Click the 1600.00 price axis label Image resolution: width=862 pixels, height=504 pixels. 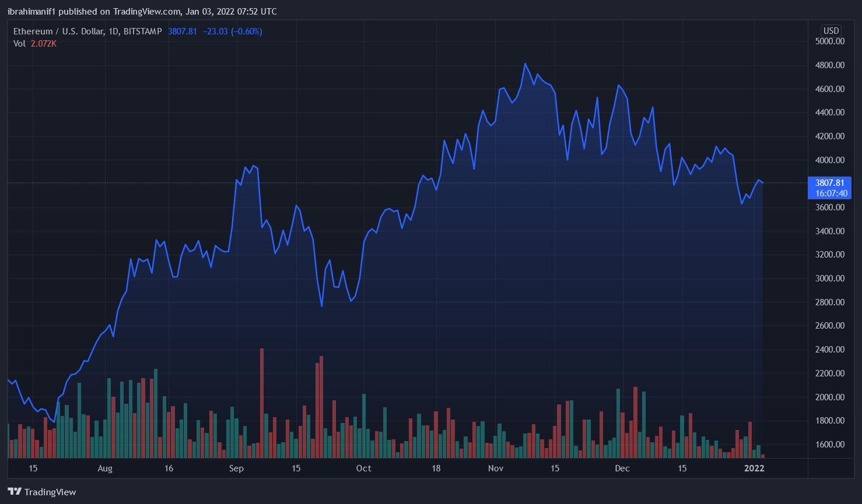[830, 445]
